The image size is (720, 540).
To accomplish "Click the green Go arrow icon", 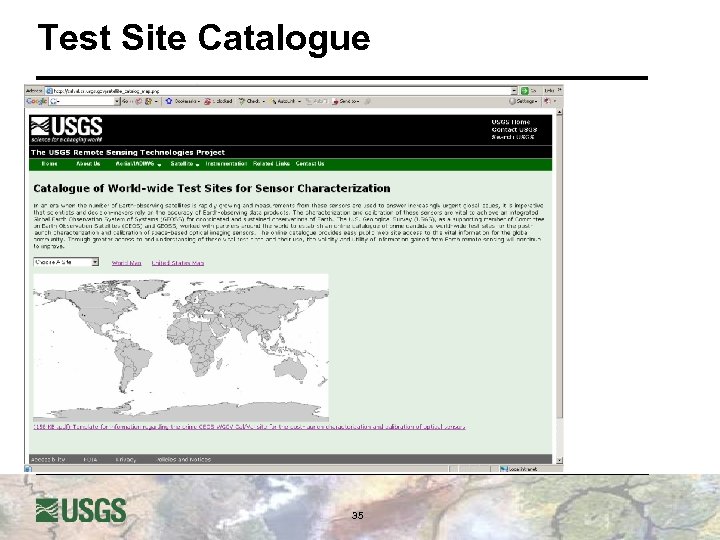I will coord(525,91).
